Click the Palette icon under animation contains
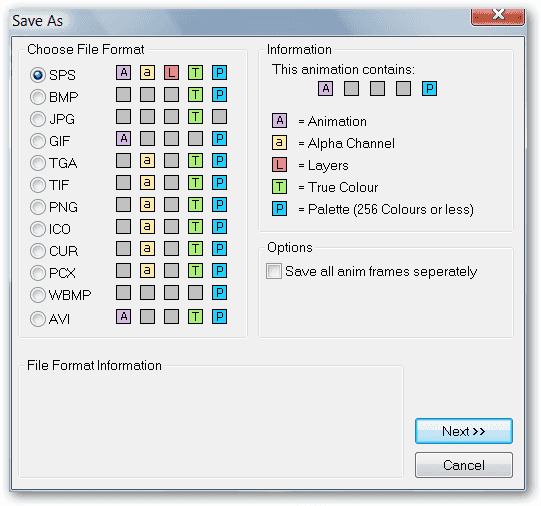The image size is (541, 506). pos(430,89)
